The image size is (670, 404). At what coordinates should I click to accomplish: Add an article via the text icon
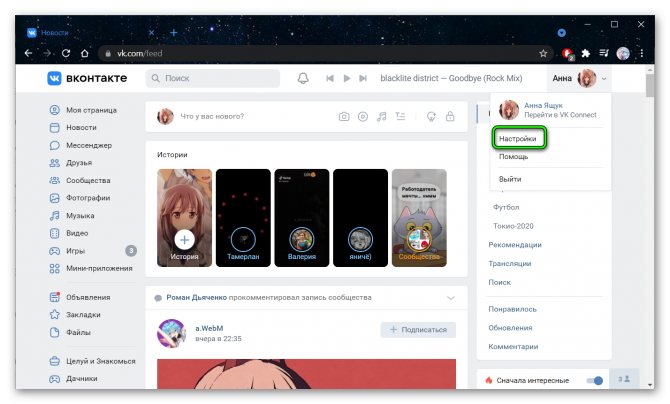click(x=400, y=116)
